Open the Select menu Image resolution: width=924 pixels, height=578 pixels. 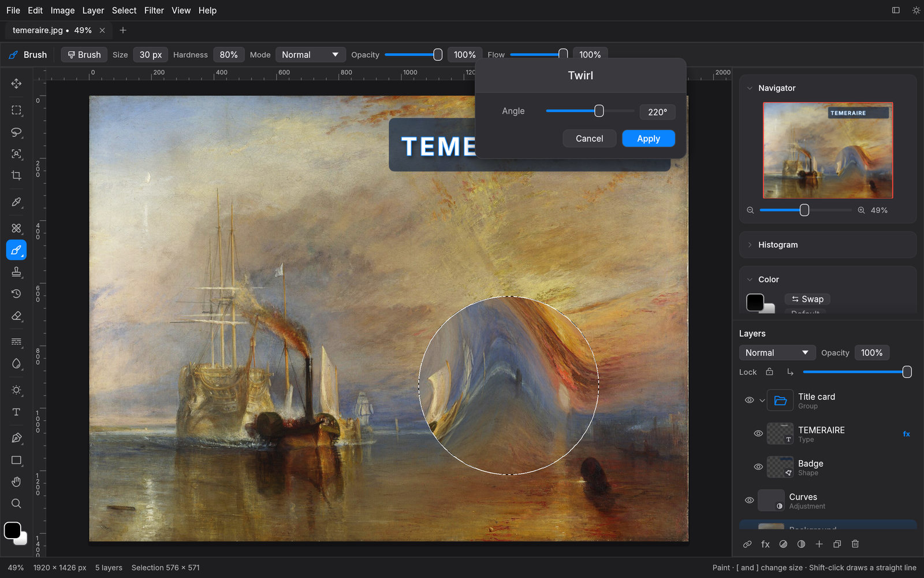click(124, 10)
